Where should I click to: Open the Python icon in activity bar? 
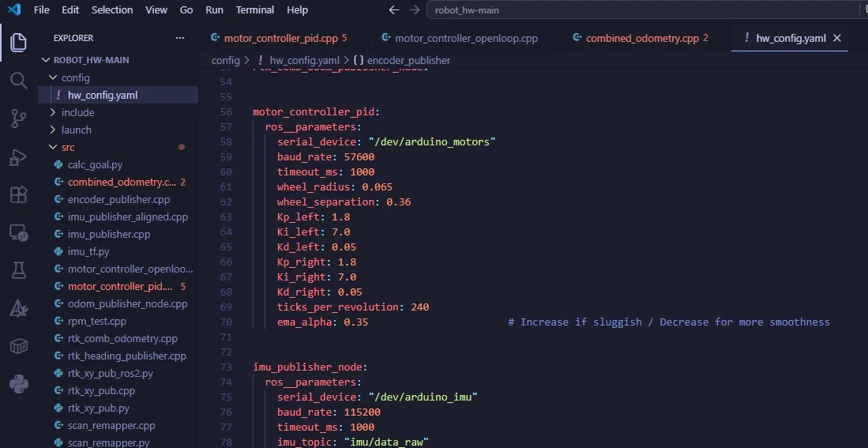(18, 384)
